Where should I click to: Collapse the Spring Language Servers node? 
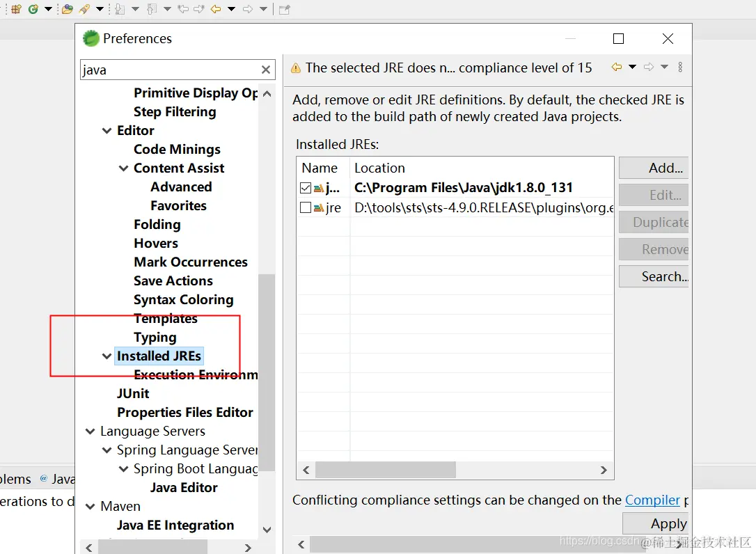tap(107, 450)
